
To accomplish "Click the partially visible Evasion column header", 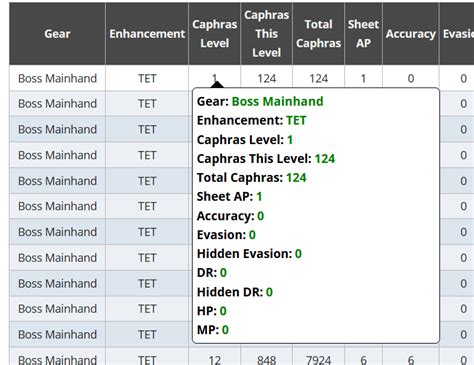I will [x=457, y=34].
